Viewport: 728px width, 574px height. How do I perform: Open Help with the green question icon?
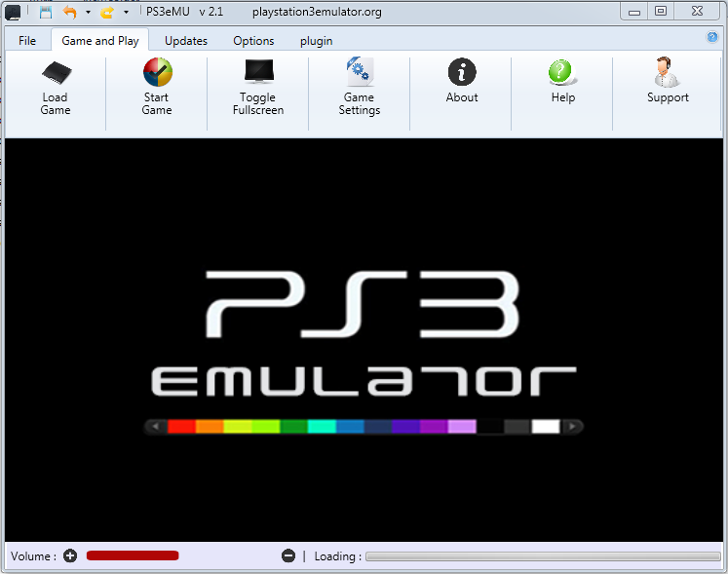click(x=562, y=72)
